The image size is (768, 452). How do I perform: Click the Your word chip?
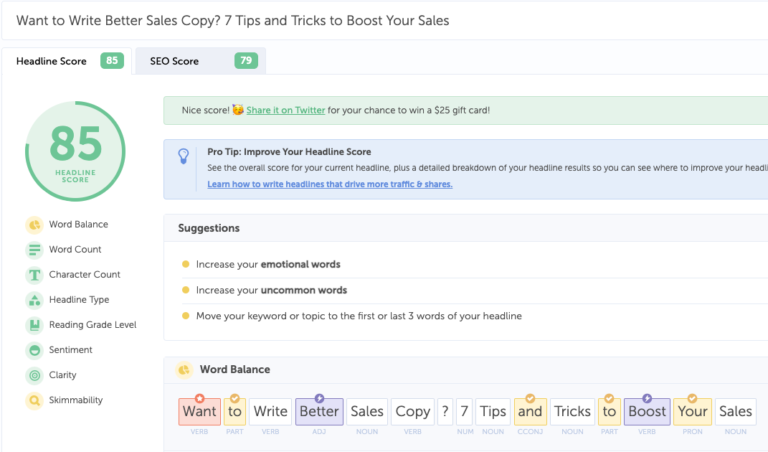pos(692,411)
